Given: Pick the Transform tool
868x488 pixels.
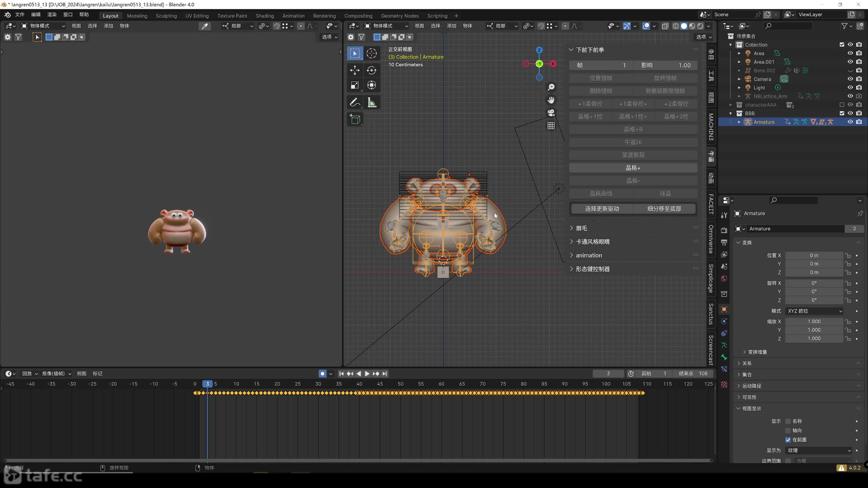Looking at the screenshot, I should coord(372,85).
